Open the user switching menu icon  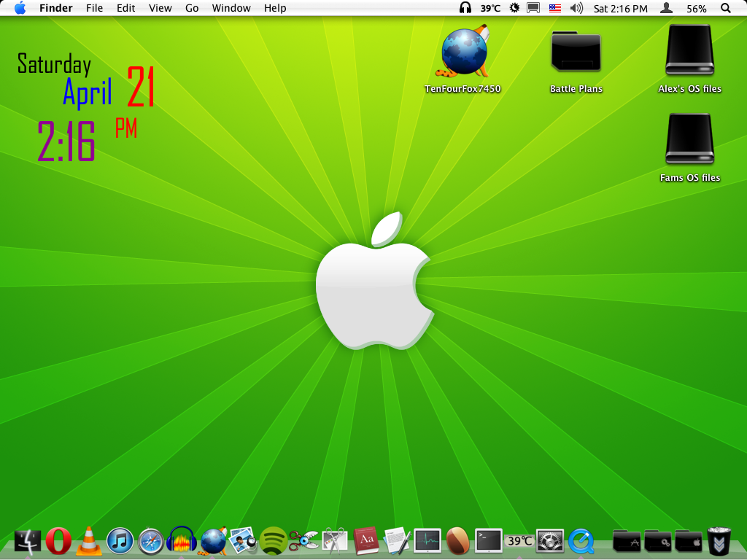[667, 7]
